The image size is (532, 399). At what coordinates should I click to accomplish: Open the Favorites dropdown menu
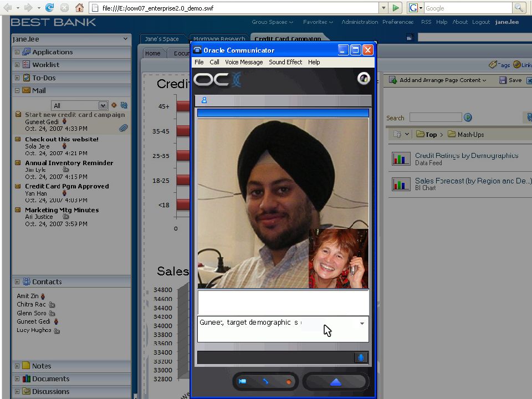tap(318, 22)
